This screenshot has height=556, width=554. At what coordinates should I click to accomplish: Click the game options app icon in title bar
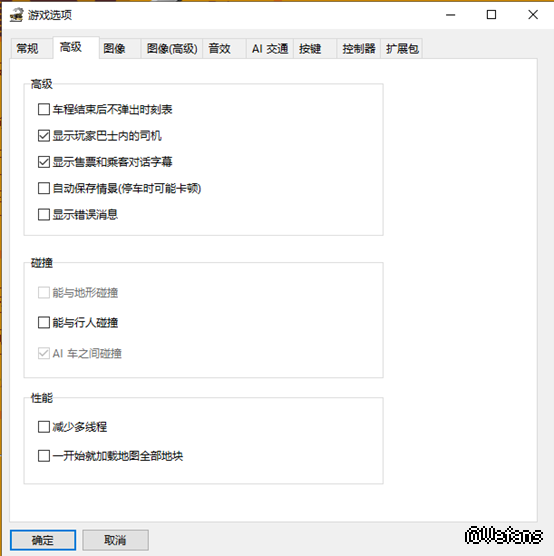[x=16, y=15]
